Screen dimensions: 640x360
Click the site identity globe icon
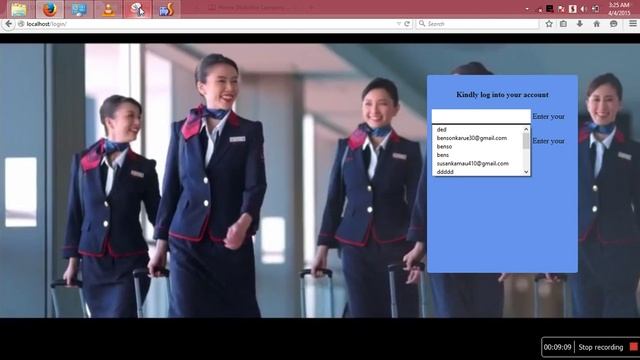pyautogui.click(x=21, y=24)
